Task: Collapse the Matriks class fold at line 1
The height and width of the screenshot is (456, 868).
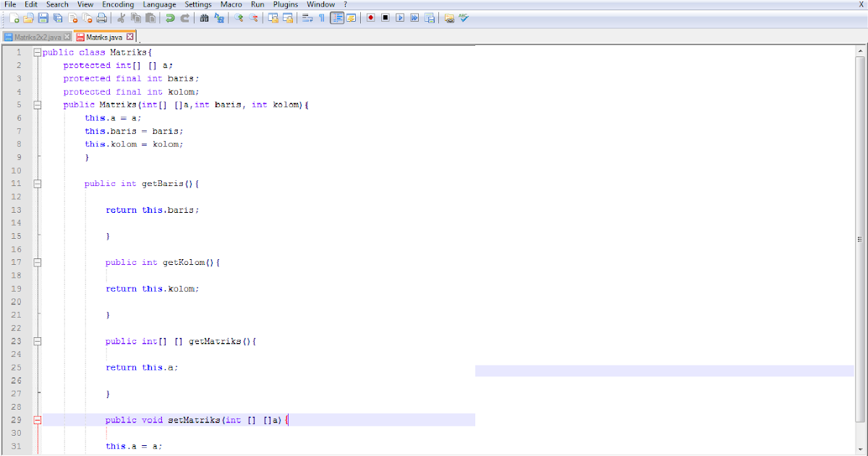Action: pos(37,51)
